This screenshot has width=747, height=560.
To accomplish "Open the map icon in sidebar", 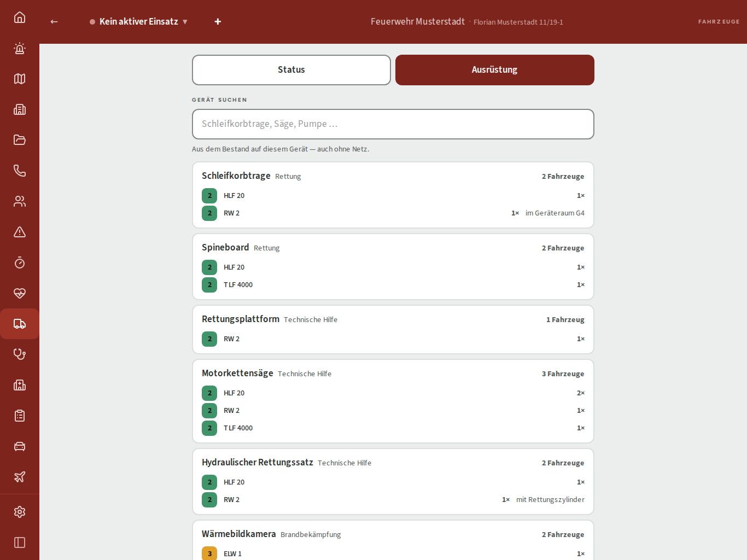I will tap(20, 79).
